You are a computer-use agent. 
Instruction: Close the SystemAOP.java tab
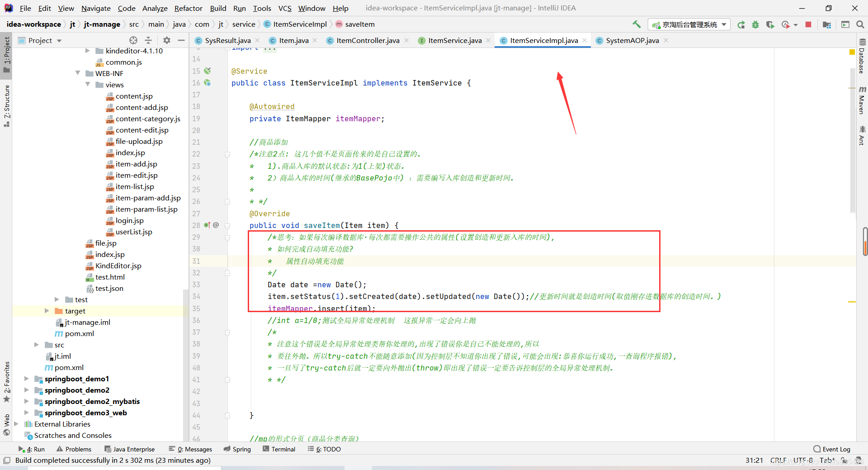[x=666, y=40]
